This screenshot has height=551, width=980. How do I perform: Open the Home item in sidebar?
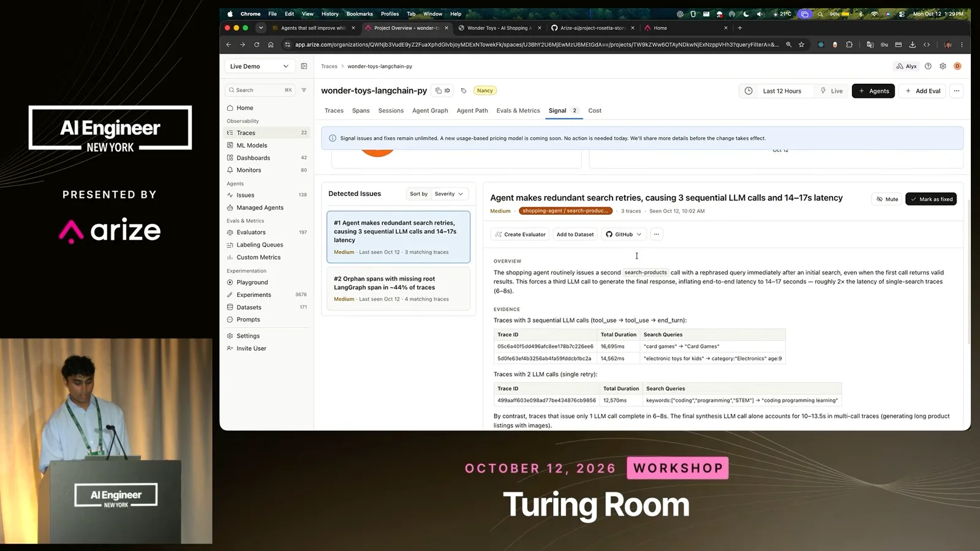point(244,108)
